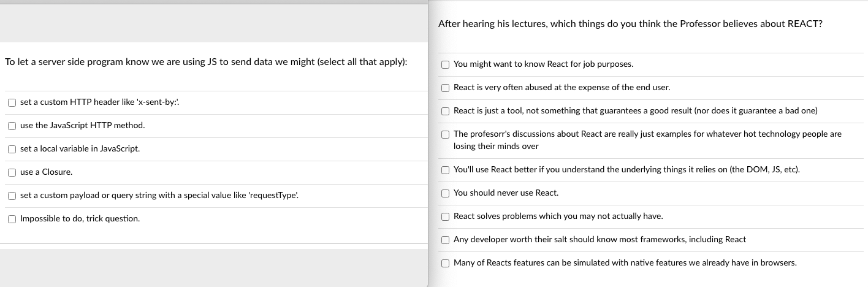Screen dimensions: 868x287
Task: Select 'Any developer worth their salt' checkbox
Action: pyautogui.click(x=446, y=240)
